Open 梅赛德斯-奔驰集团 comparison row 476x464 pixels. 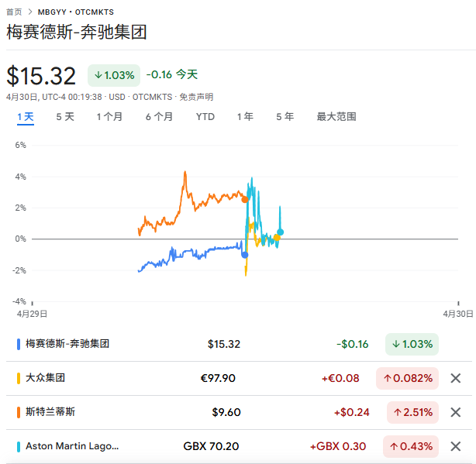coord(239,344)
